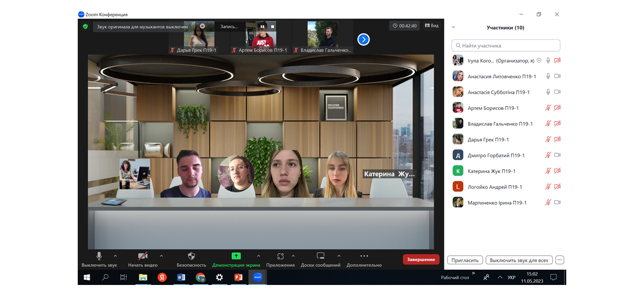The height and width of the screenshot is (295, 644).
Task: Open participants panel more options ellipsis
Action: coord(560,260)
